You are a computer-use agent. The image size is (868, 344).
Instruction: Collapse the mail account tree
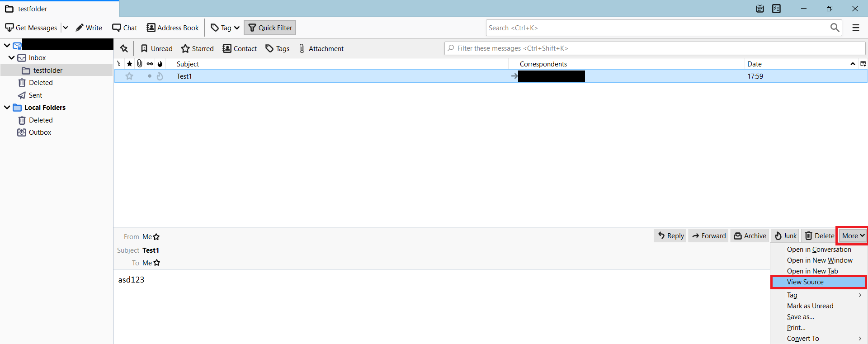click(7, 45)
